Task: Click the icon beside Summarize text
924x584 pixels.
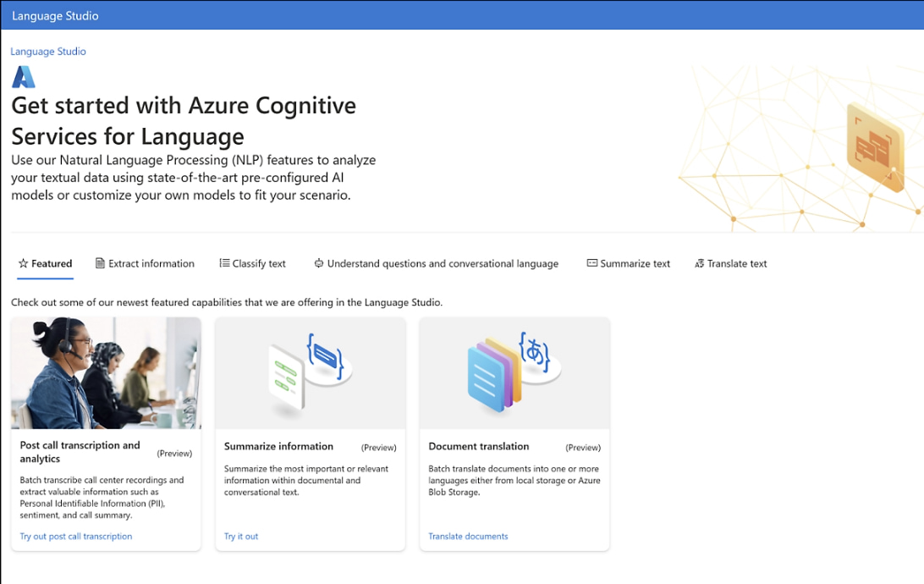Action: coord(592,263)
